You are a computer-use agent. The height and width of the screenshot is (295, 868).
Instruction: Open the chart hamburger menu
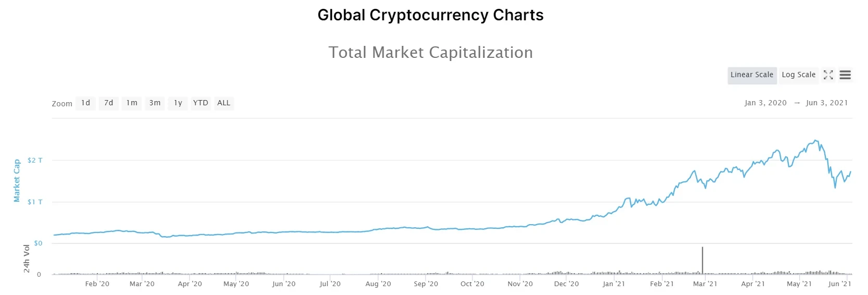[845, 75]
